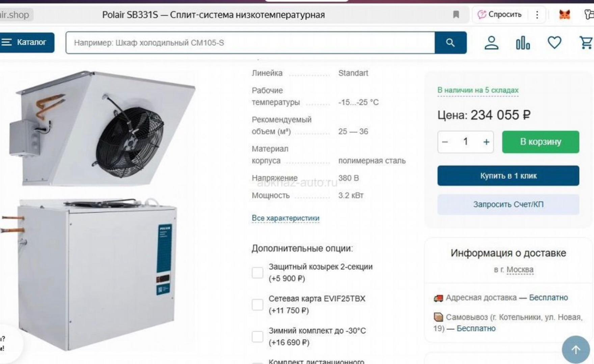Open the MetaMask fox extension

(565, 14)
